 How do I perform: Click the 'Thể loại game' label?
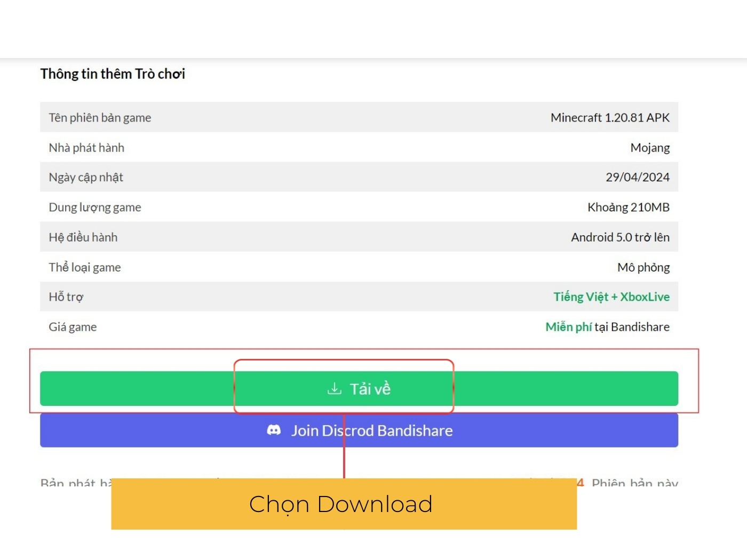tap(85, 267)
